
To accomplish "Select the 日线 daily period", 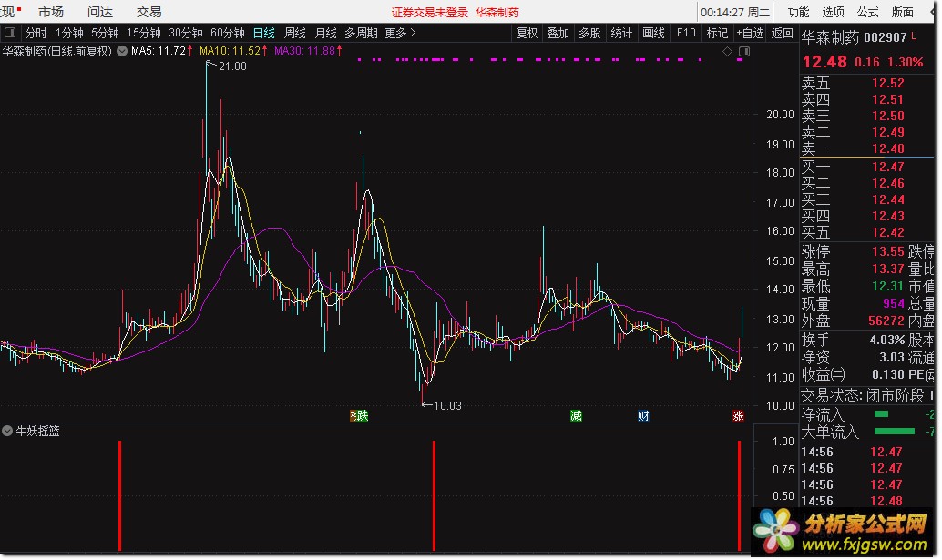I will coord(263,33).
